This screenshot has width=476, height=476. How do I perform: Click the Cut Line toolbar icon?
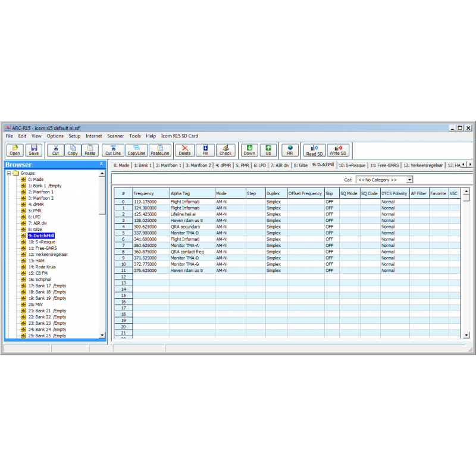point(112,150)
